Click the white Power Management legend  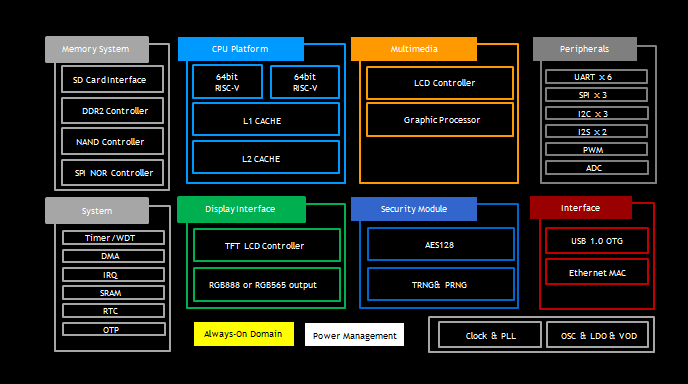[355, 335]
